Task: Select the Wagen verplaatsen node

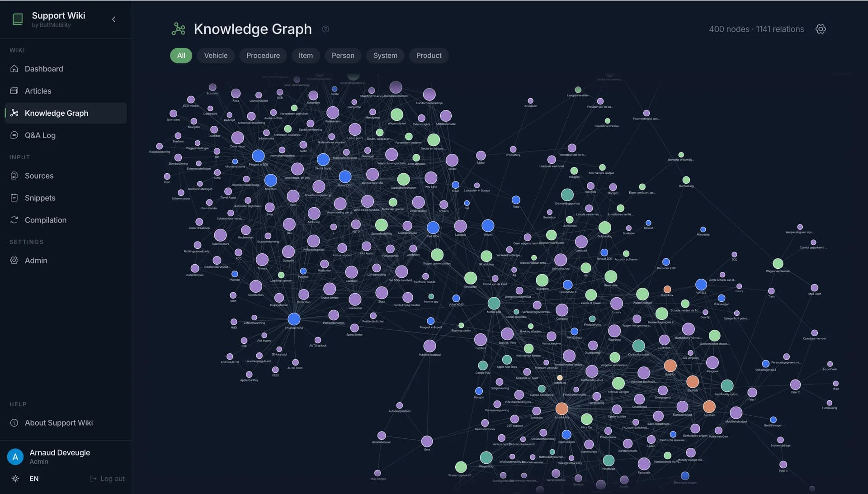Action: pyautogui.click(x=778, y=263)
